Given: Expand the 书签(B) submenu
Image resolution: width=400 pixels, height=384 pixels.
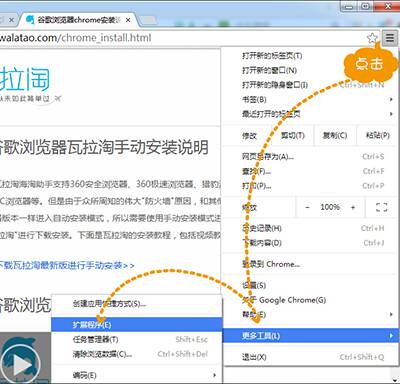Looking at the screenshot, I should coord(310,99).
